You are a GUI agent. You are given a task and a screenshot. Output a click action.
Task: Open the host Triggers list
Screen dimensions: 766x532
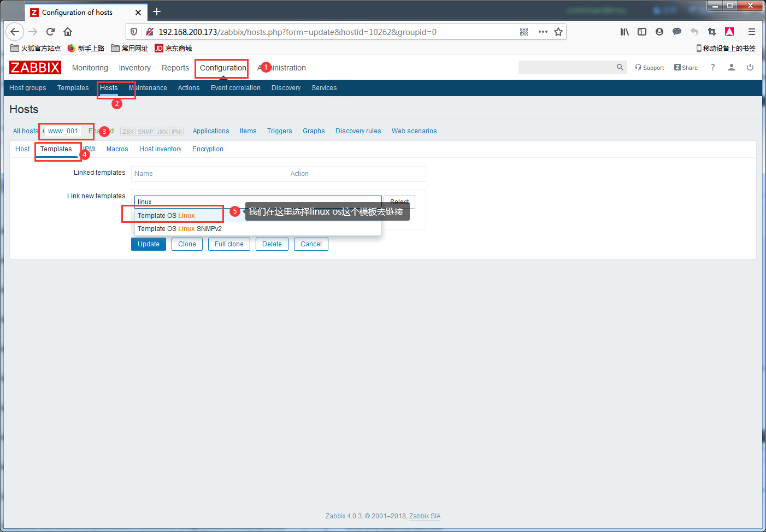pos(280,131)
